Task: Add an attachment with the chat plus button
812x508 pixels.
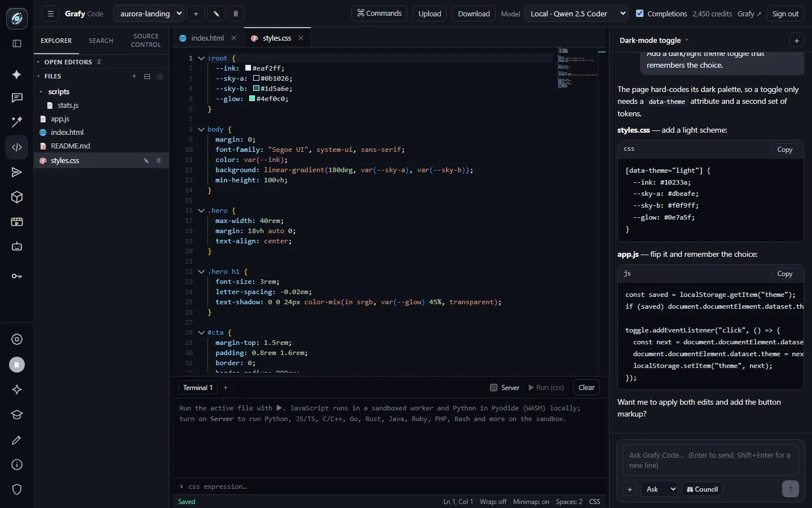Action: (x=630, y=489)
